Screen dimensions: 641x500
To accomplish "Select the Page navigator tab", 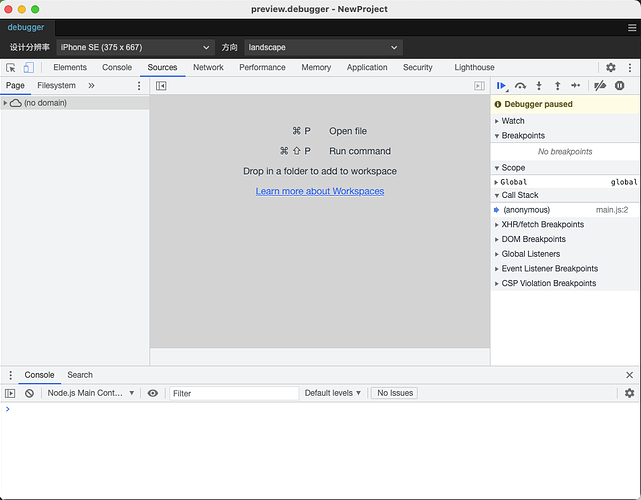I will pos(15,85).
